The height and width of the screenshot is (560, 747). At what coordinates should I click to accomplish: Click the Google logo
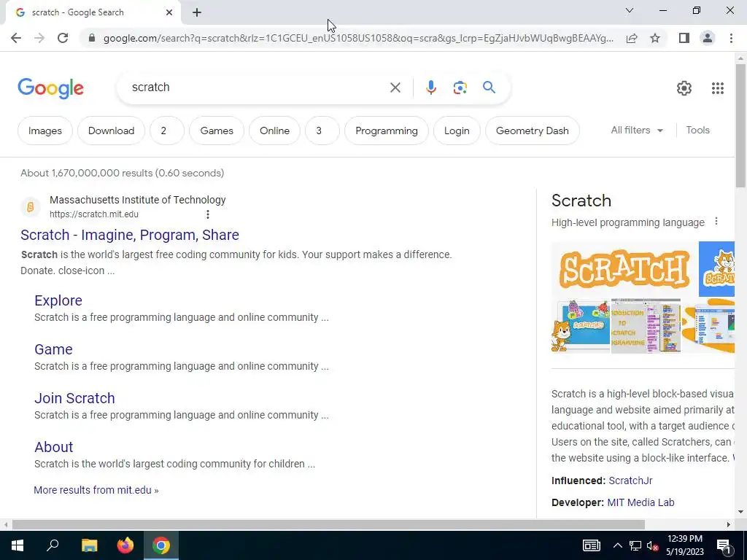coord(50,88)
